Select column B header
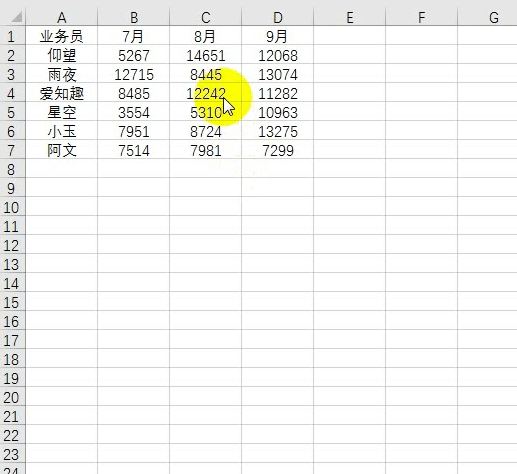The width and height of the screenshot is (517, 474). (134, 17)
